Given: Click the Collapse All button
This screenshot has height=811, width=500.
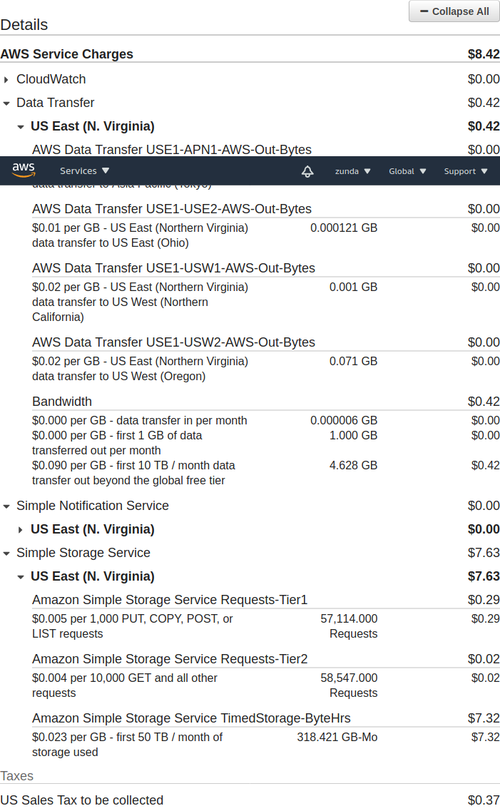Looking at the screenshot, I should coord(454,11).
